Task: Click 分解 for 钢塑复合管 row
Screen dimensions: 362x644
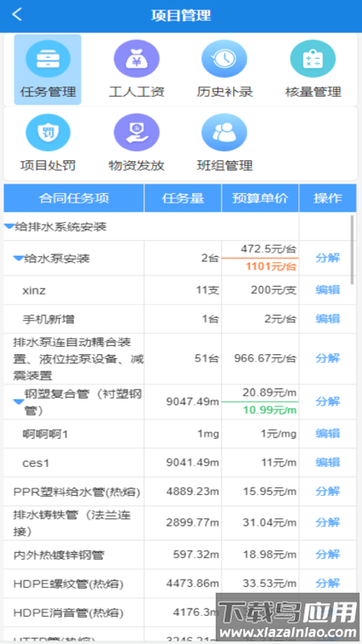Action: 327,401
